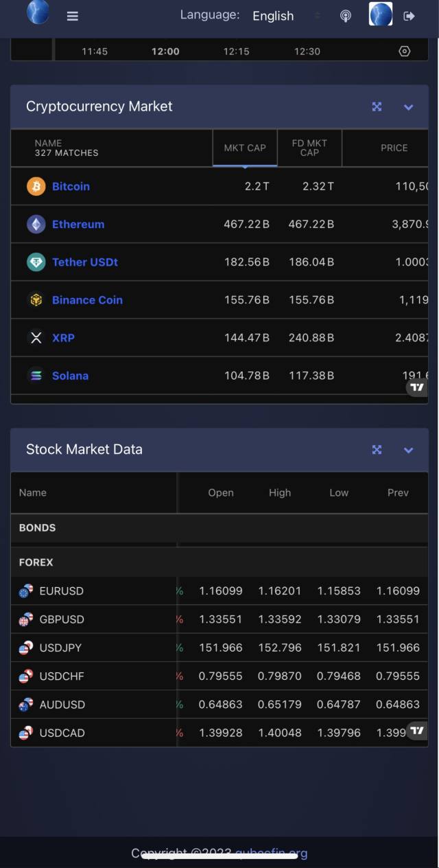
Task: Collapse the Cryptocurrency Market panel chevron
Action: coord(409,107)
